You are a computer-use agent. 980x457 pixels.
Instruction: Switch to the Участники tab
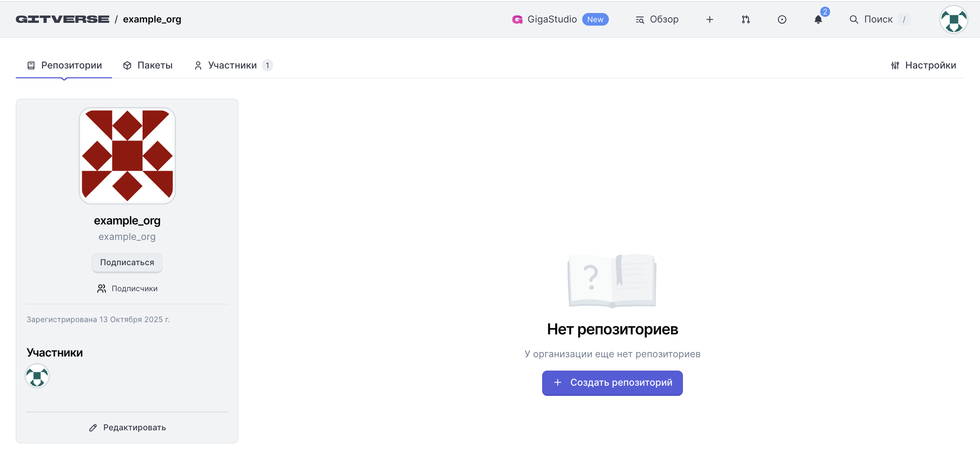[x=232, y=65]
